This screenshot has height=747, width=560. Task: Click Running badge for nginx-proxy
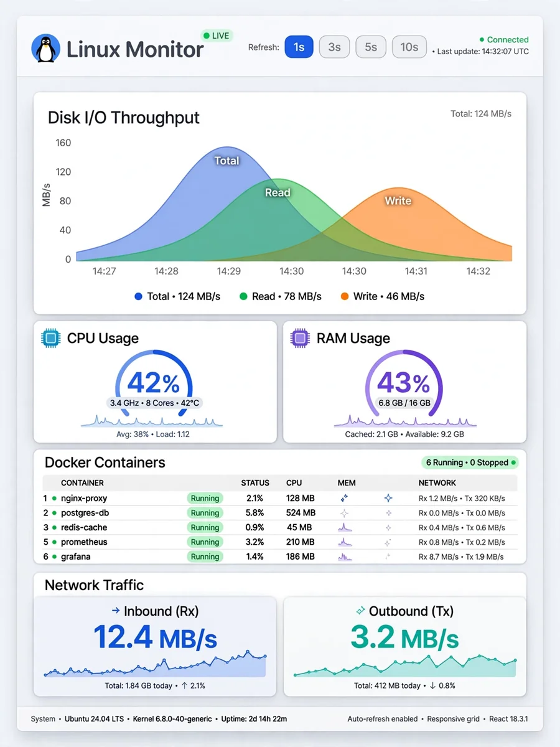coord(205,498)
